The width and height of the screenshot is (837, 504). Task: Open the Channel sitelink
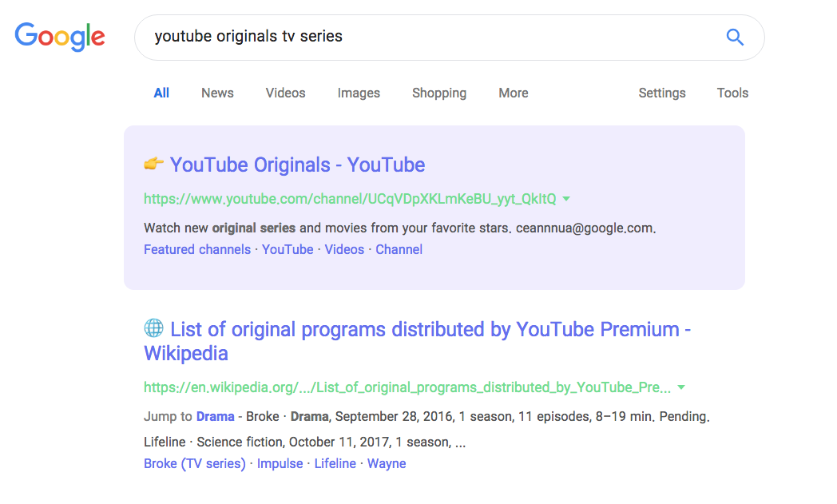click(x=399, y=249)
